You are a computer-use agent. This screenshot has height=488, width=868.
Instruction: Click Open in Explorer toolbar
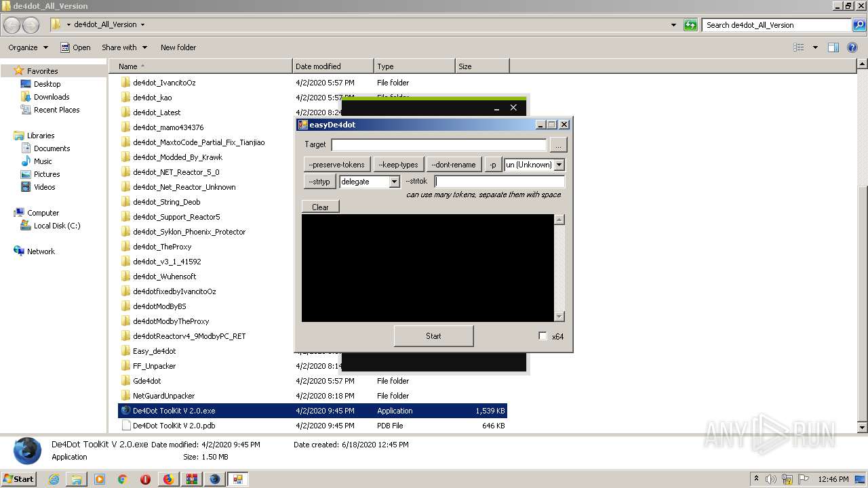(x=75, y=47)
